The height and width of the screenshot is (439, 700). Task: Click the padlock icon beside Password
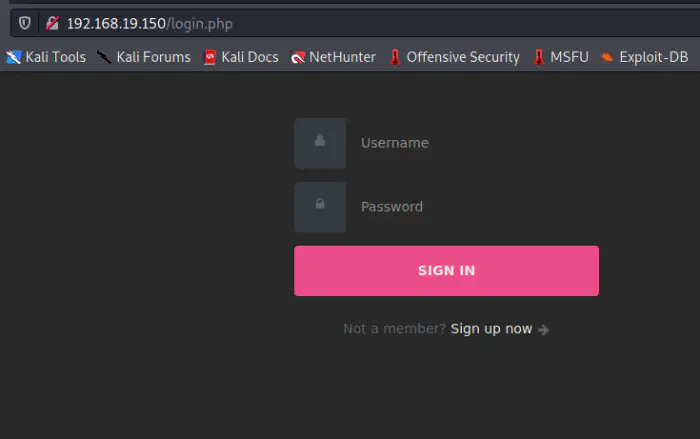[320, 206]
